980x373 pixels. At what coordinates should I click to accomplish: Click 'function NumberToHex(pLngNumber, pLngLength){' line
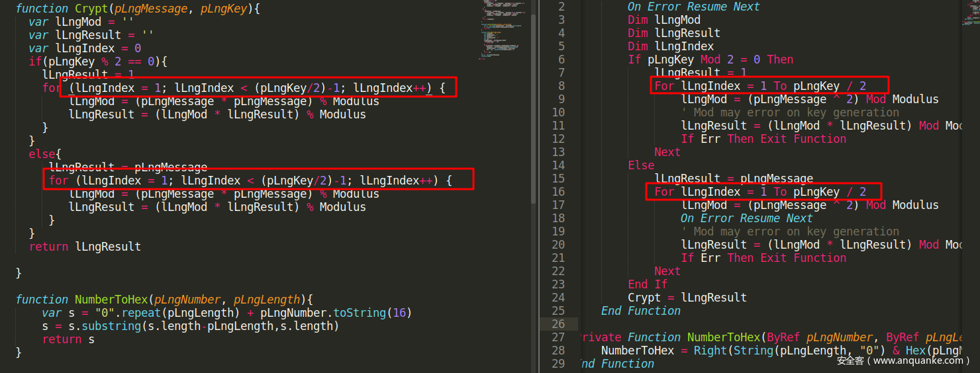(x=164, y=300)
